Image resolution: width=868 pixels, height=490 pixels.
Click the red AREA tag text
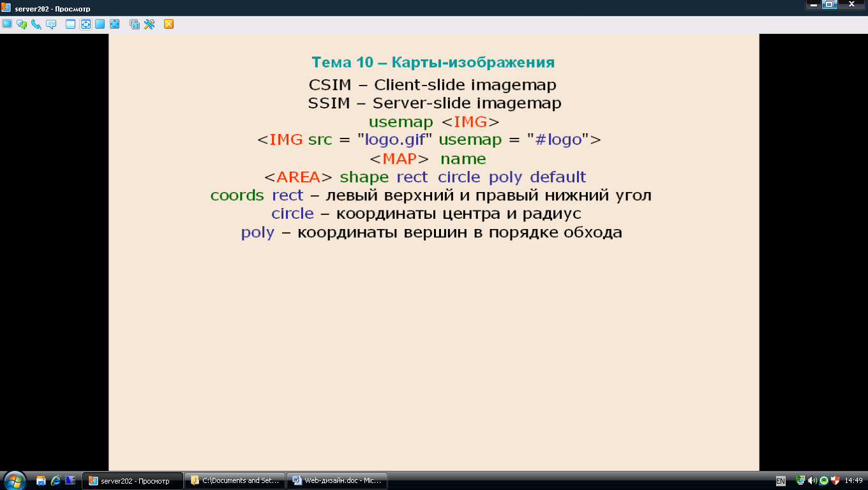(x=298, y=177)
